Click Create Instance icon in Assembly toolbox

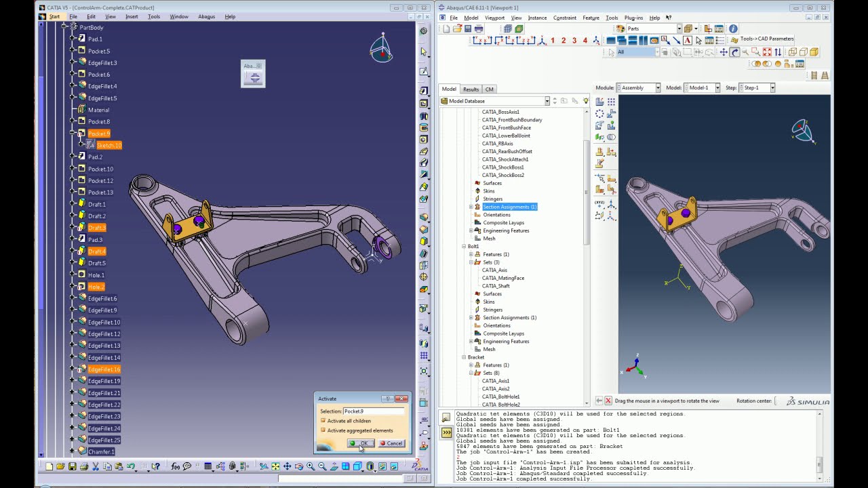600,101
